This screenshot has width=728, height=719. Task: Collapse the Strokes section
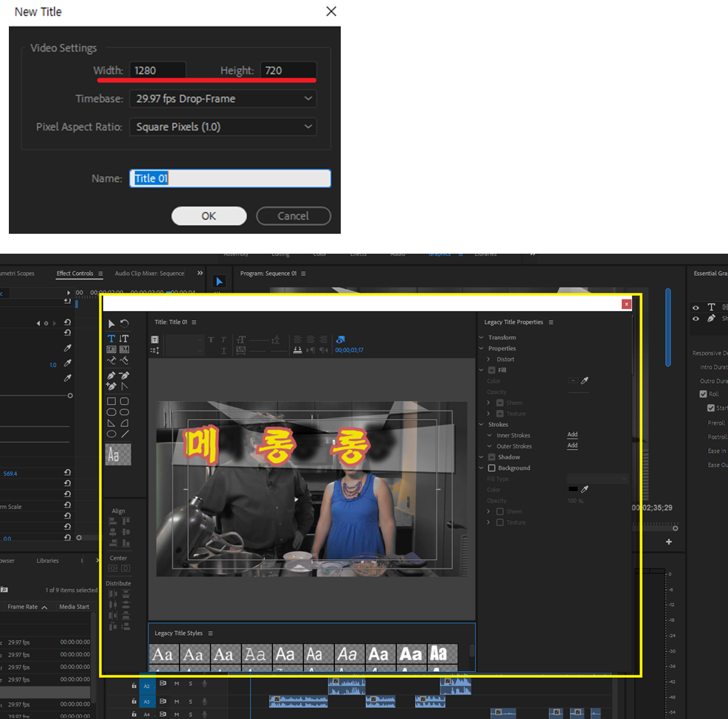tap(482, 424)
